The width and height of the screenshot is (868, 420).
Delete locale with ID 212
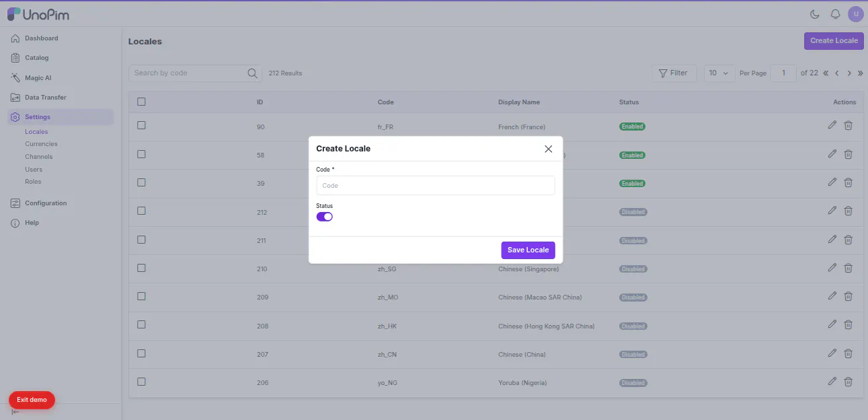849,211
